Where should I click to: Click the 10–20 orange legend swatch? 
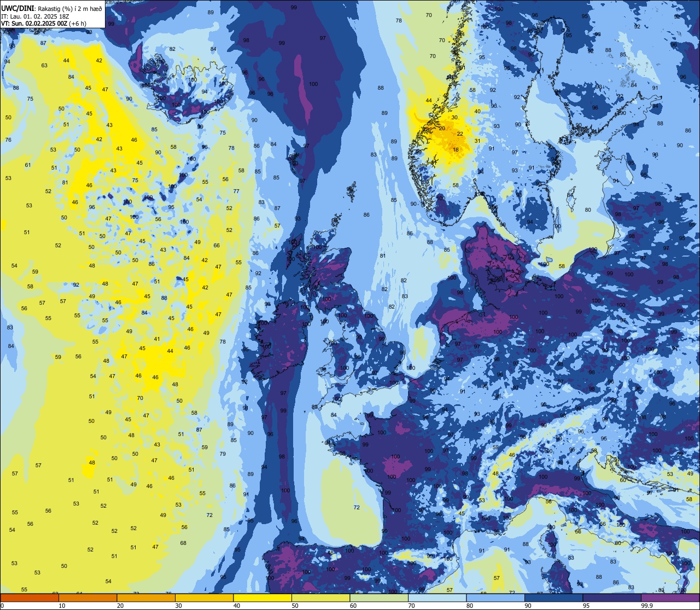click(87, 597)
